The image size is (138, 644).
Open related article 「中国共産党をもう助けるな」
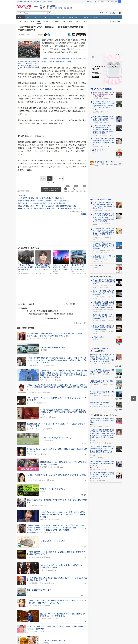point(41,198)
